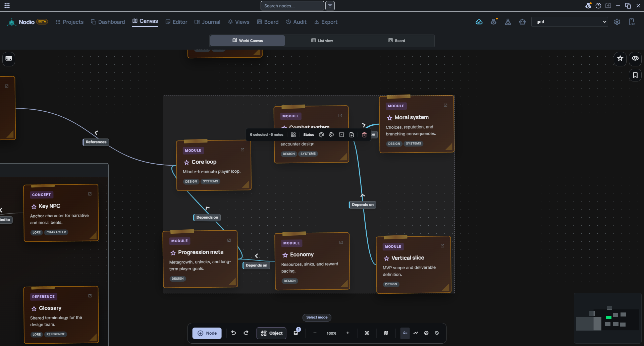Click the Select mode pill

317,318
